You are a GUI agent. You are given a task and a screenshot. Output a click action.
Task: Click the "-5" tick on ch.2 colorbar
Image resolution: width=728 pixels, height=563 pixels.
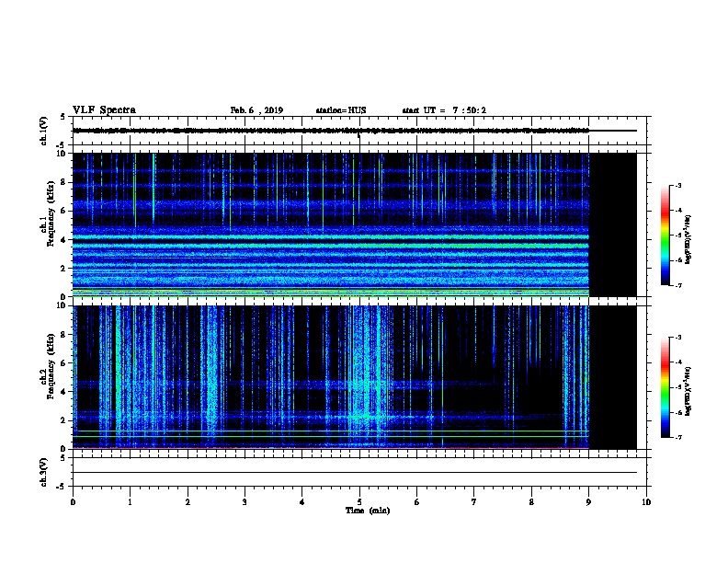(678, 387)
